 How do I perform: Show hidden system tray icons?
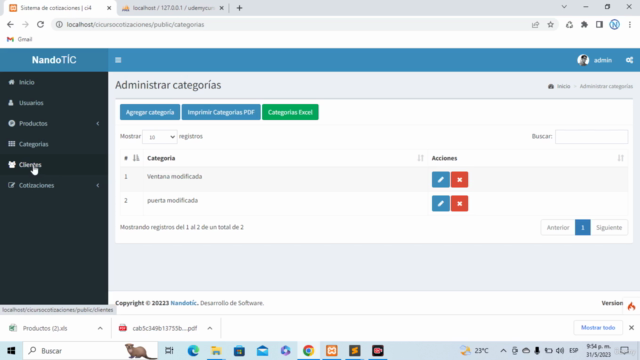pos(503,351)
